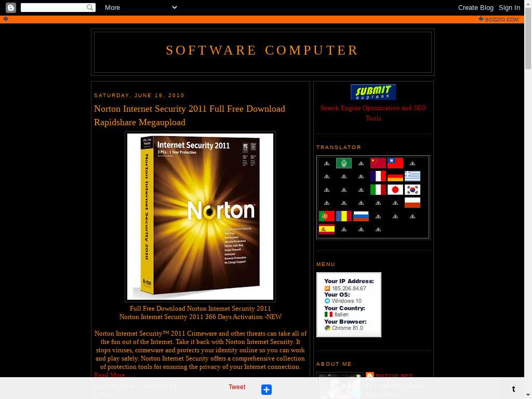The height and width of the screenshot is (399, 532).
Task: Open the SOFTWARE COMPUTER blog title
Action: (262, 50)
